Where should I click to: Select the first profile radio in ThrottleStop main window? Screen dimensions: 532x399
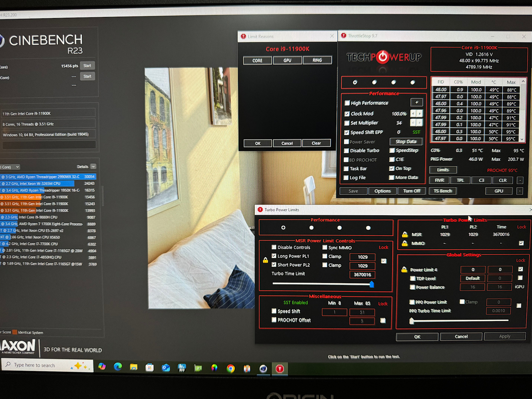[x=355, y=82]
